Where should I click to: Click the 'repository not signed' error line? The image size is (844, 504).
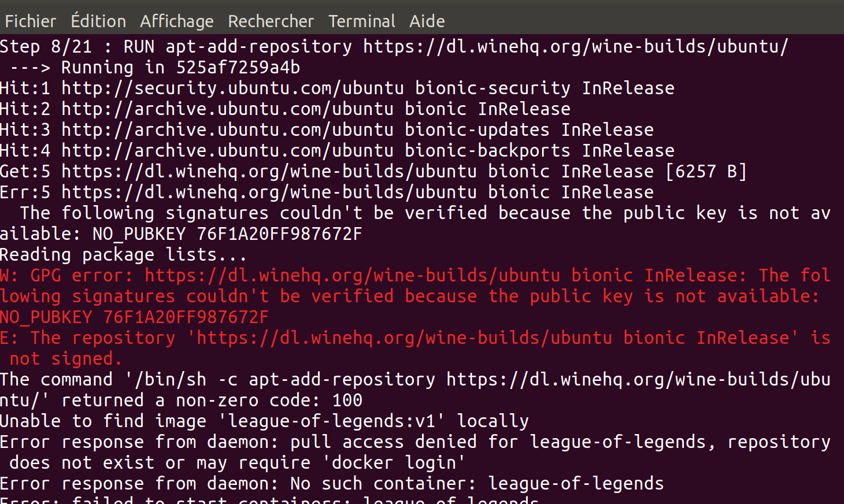pyautogui.click(x=416, y=337)
